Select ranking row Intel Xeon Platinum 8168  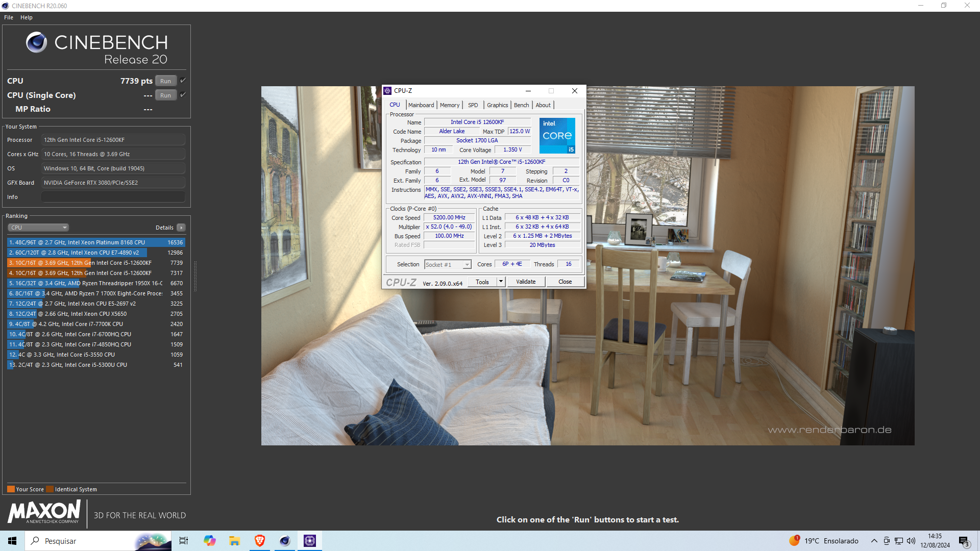(x=96, y=242)
